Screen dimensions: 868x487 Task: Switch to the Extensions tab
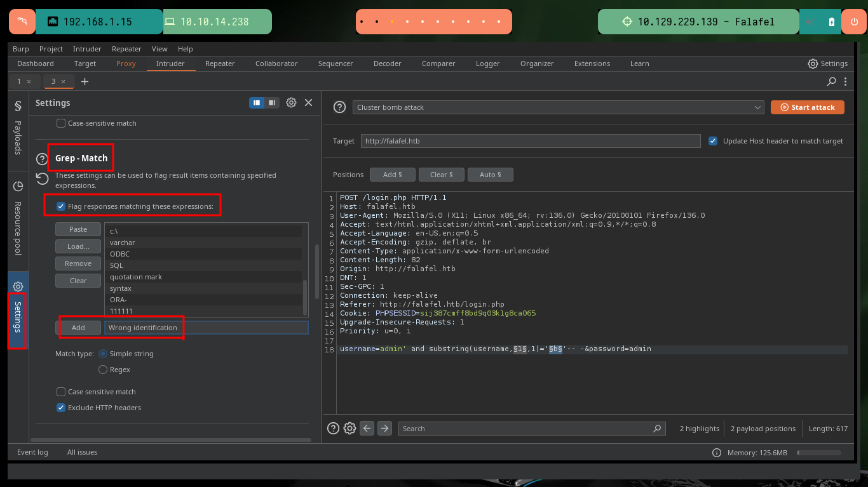pos(592,63)
